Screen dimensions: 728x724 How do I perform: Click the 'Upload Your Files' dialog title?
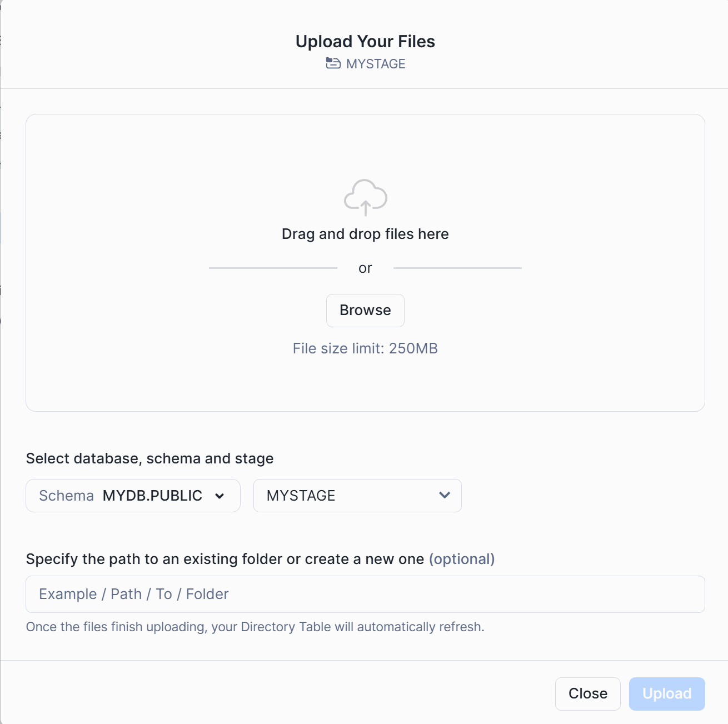365,42
